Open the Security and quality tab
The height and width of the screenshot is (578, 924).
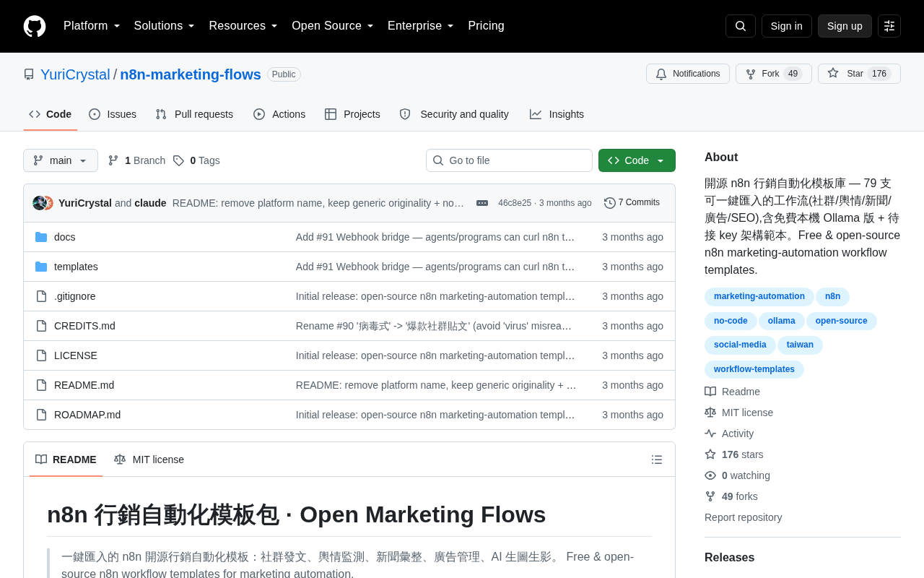[454, 114]
